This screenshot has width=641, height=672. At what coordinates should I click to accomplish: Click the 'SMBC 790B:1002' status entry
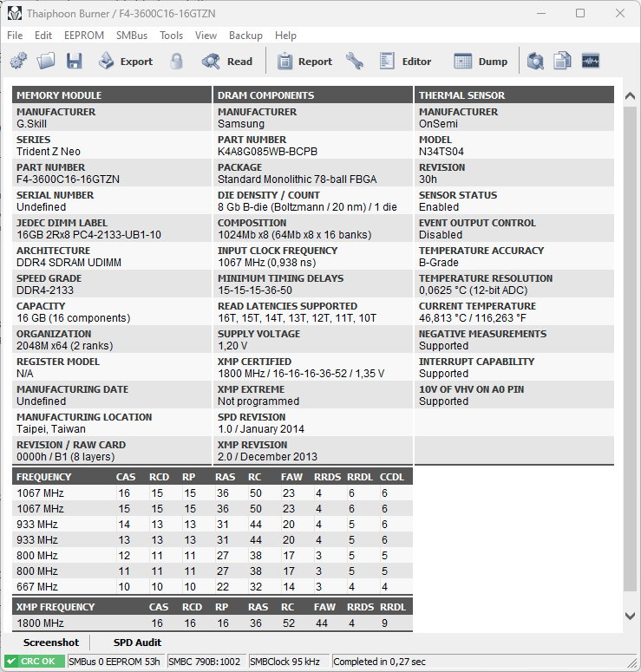click(x=205, y=662)
